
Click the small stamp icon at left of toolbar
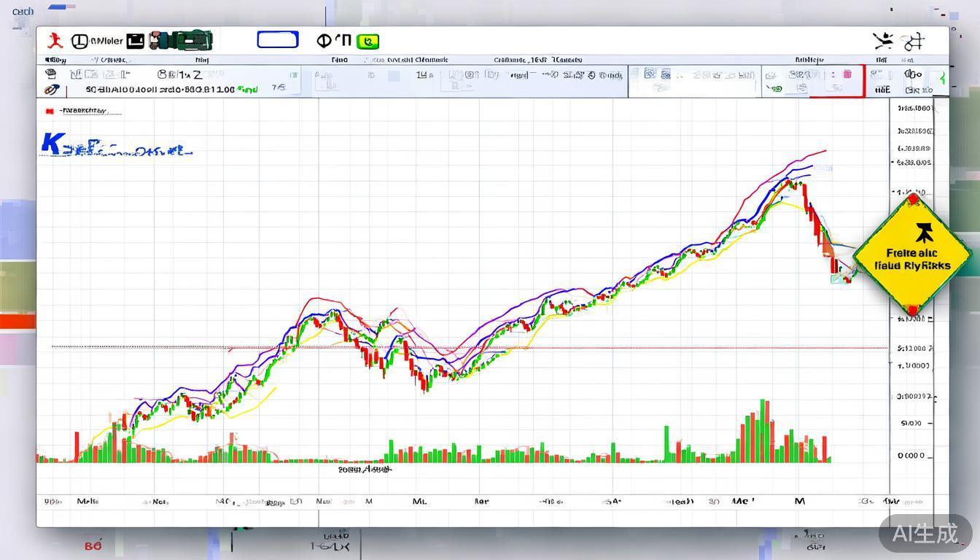50,74
